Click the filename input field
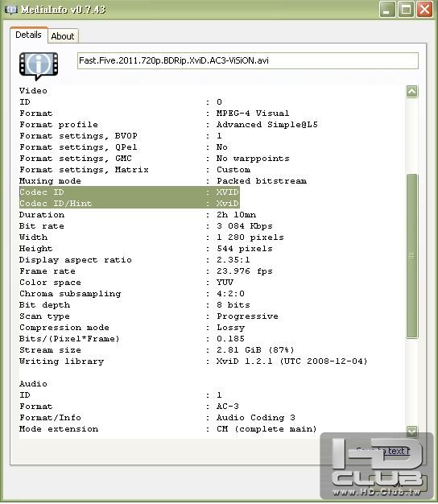This screenshot has height=504, width=438. pos(248,60)
